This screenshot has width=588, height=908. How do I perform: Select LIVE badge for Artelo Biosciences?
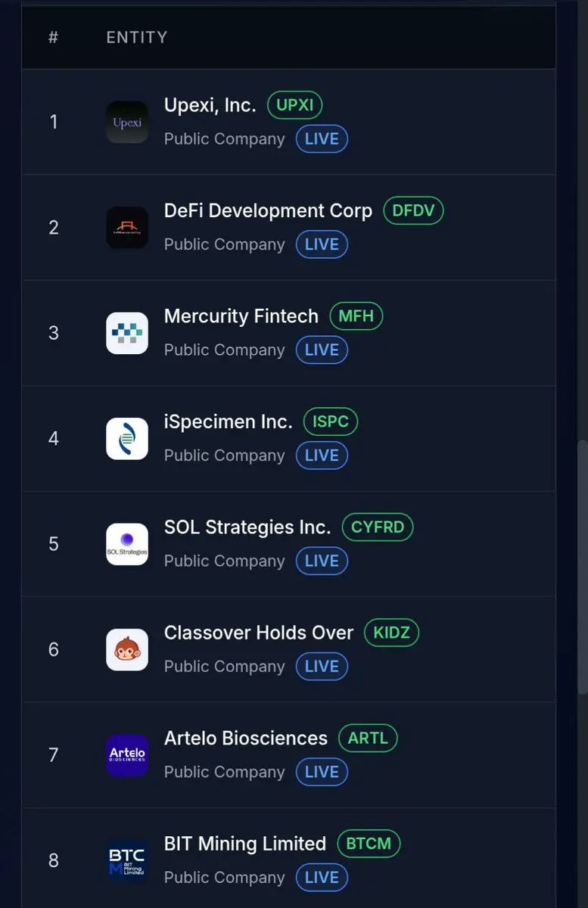tap(322, 772)
